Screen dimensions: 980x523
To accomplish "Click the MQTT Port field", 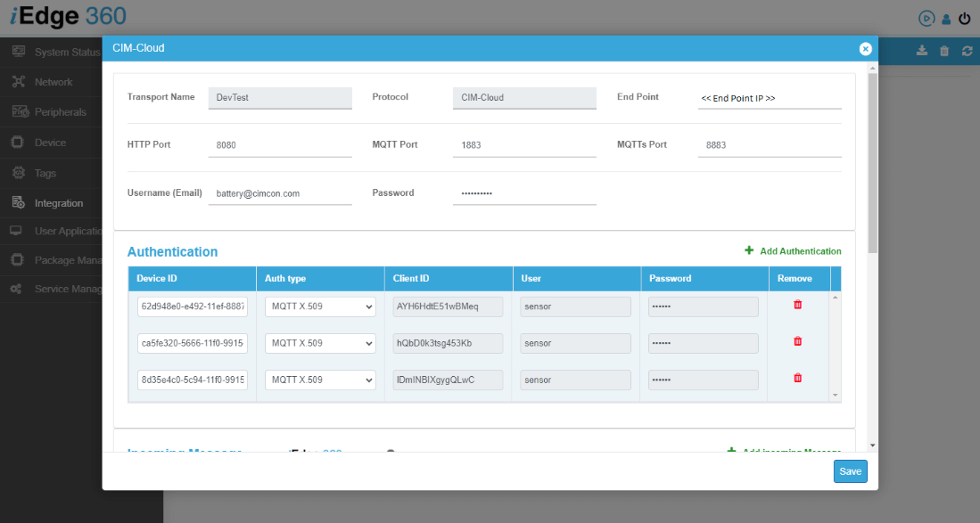I will coord(523,145).
